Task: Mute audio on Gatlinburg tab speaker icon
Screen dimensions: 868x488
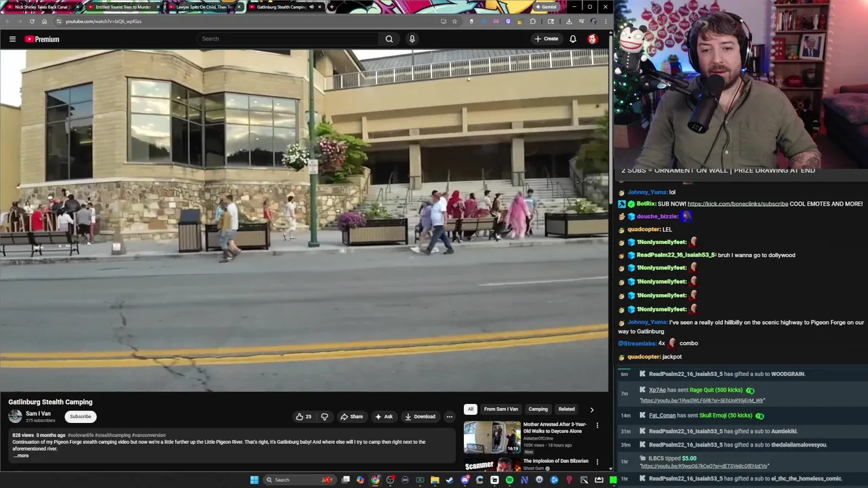Action: (311, 7)
